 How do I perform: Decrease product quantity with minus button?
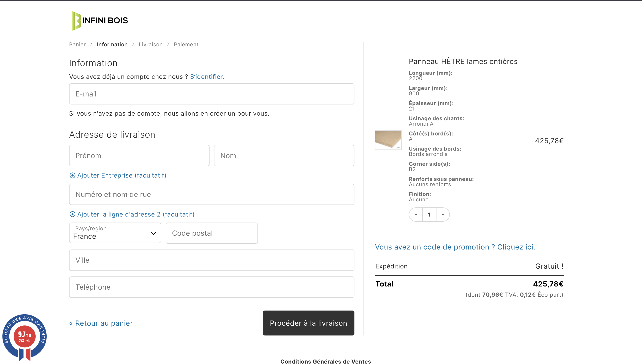pos(416,215)
